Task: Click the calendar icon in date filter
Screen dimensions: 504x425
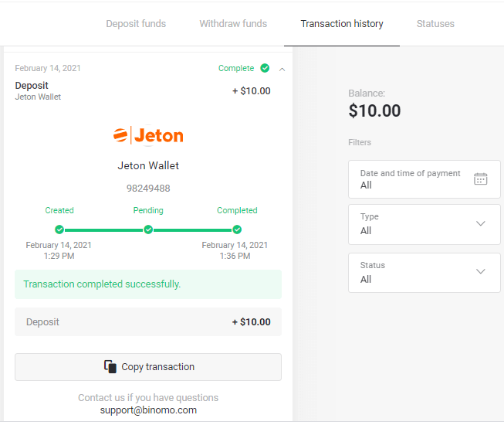Action: pyautogui.click(x=480, y=179)
